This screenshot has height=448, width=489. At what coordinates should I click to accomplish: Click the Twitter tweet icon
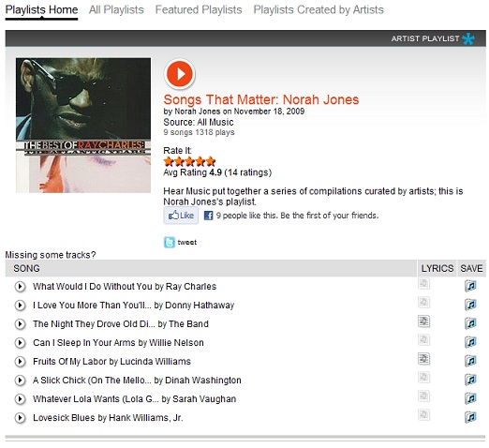[x=170, y=242]
